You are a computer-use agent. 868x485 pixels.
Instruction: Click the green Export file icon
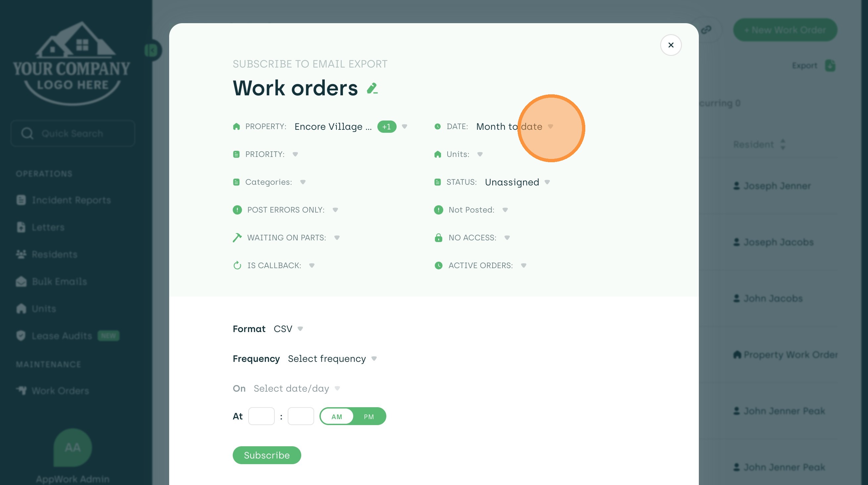point(830,66)
